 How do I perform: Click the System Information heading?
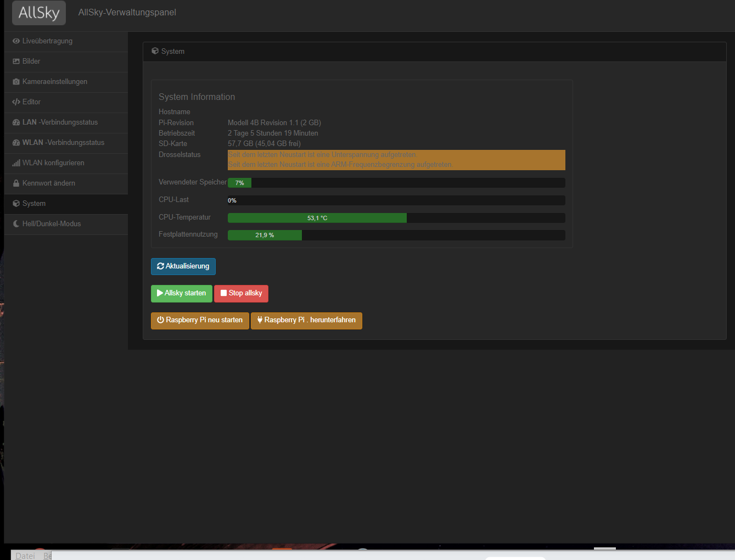(197, 97)
